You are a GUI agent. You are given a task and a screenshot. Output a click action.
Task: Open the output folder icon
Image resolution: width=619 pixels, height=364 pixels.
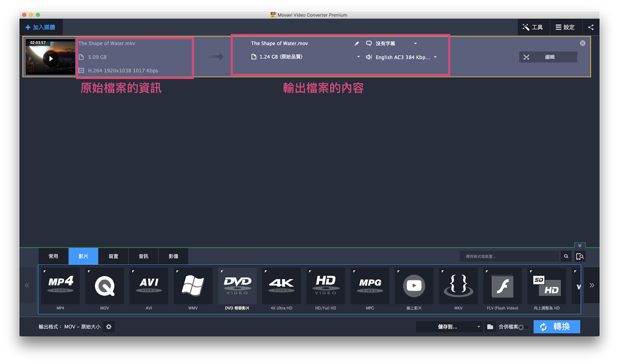click(x=490, y=327)
